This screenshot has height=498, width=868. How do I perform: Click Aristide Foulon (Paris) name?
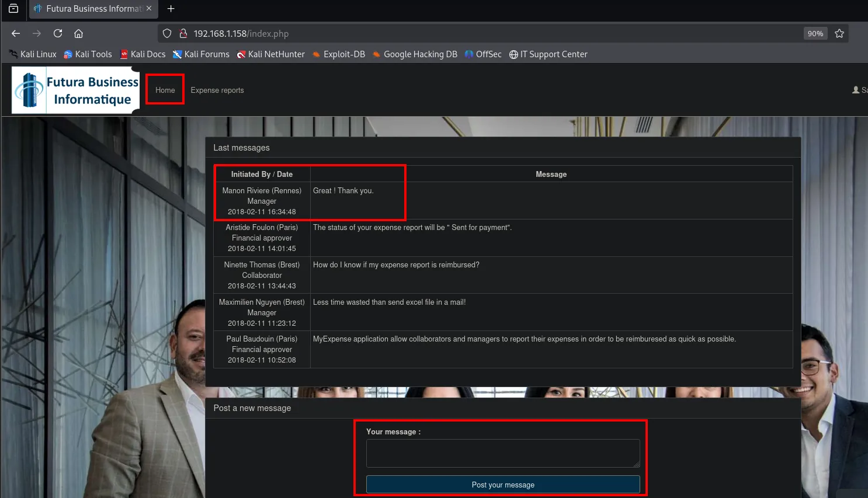(x=262, y=228)
